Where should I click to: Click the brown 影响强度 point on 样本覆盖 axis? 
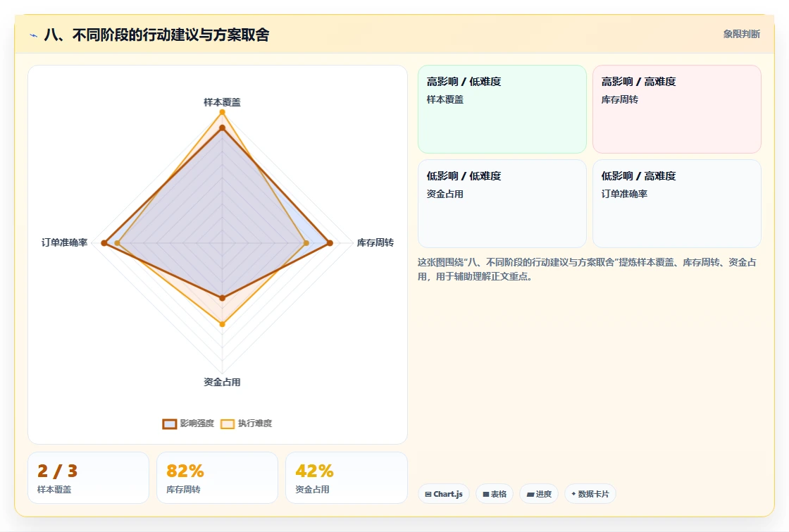(222, 128)
